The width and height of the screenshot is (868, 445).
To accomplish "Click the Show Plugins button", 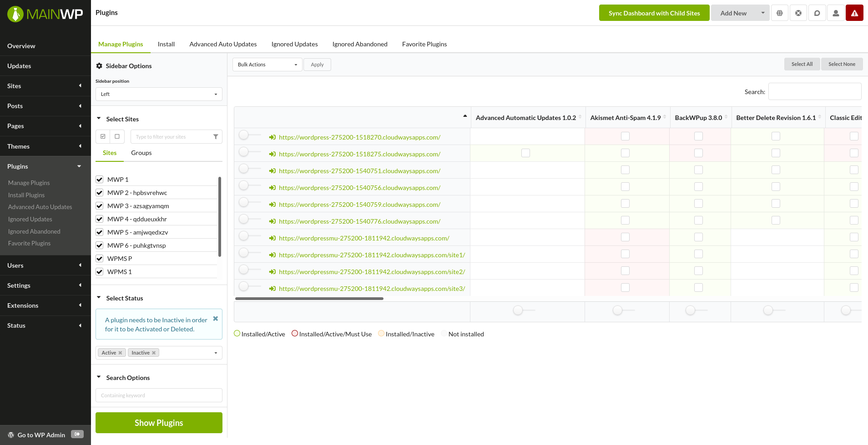I will tap(158, 422).
